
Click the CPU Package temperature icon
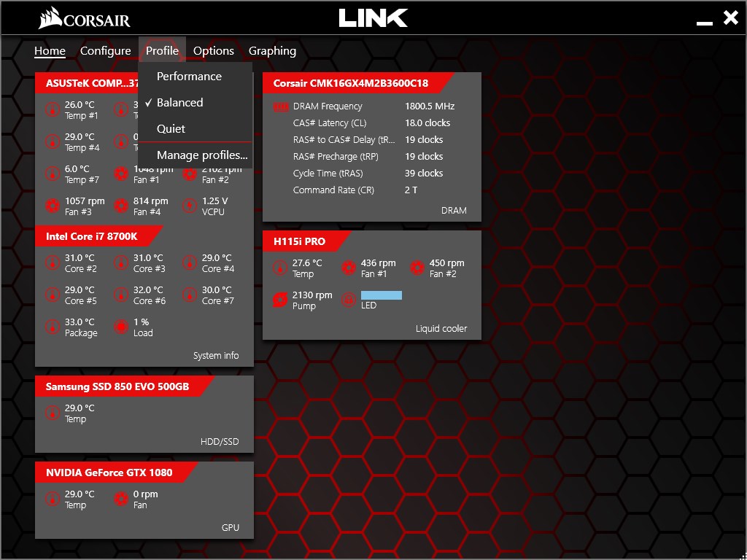point(53,327)
